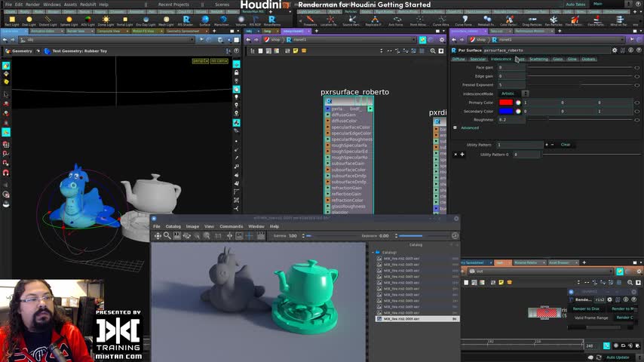Toggle keyframe button for Primary Color

click(637, 103)
